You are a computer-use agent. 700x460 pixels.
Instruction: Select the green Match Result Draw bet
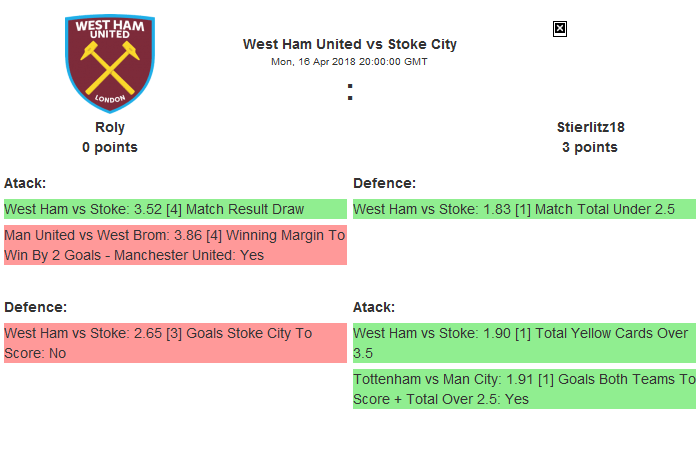(x=175, y=209)
